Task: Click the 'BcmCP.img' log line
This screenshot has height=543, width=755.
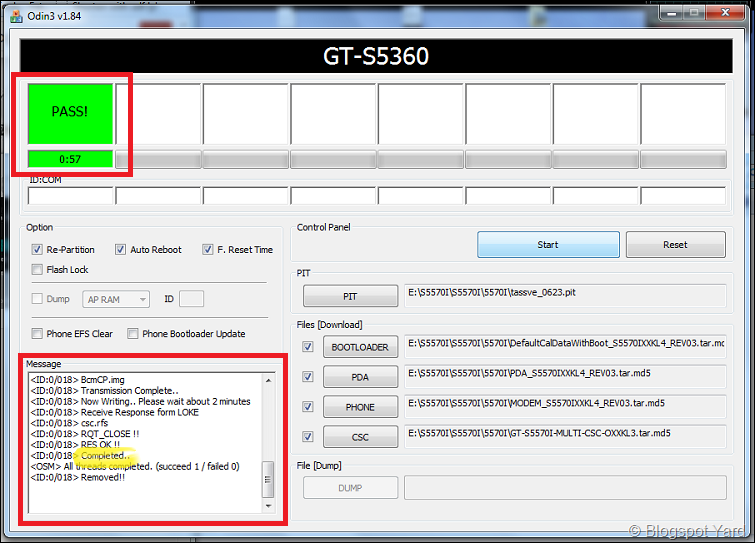Action: (x=78, y=380)
